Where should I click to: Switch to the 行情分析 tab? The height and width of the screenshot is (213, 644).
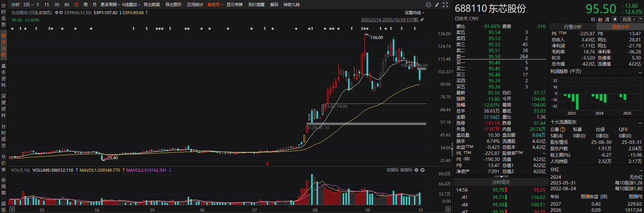pos(573,27)
